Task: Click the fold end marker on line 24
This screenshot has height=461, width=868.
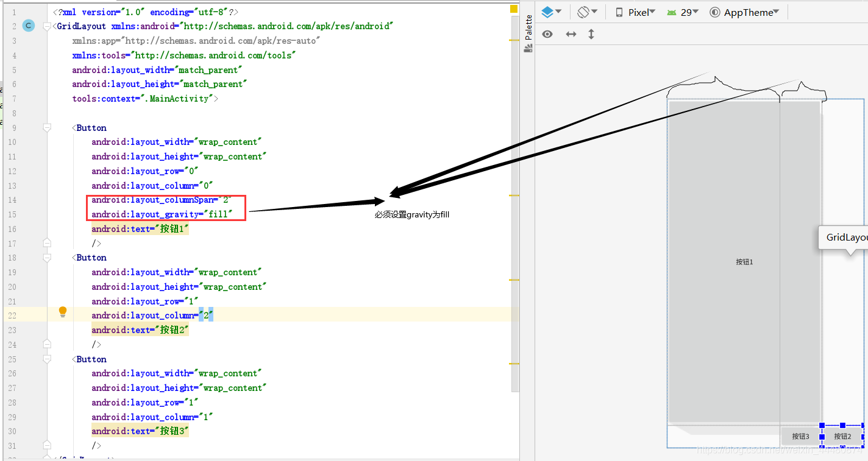Action: pyautogui.click(x=47, y=344)
